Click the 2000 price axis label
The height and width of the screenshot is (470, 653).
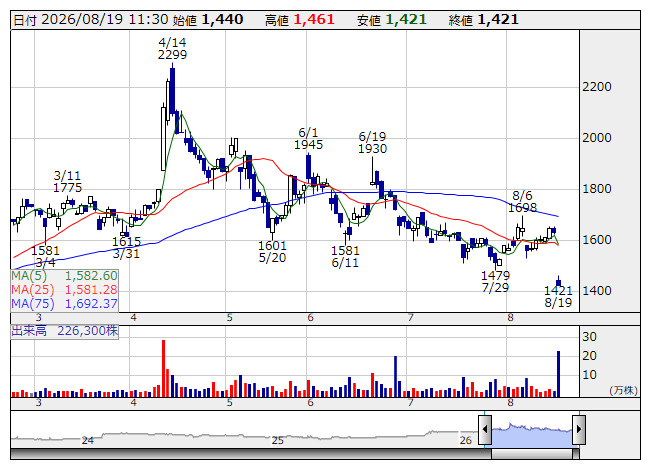[x=597, y=138]
